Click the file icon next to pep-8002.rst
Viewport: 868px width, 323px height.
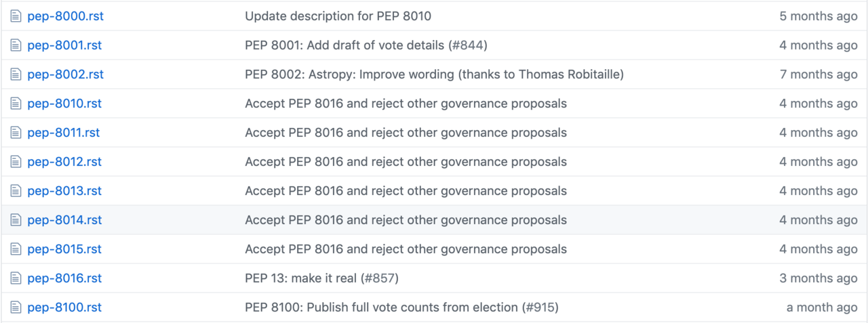[16, 74]
